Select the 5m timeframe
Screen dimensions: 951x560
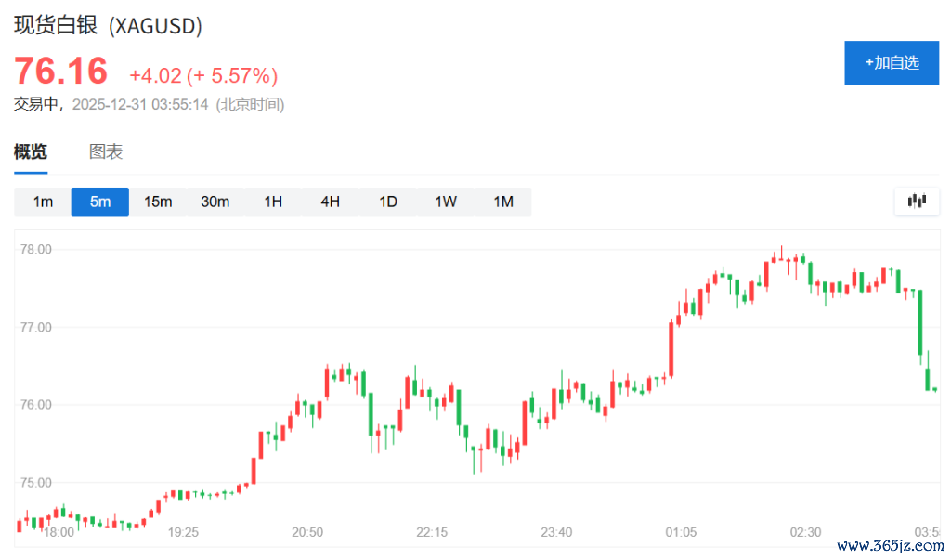[100, 202]
